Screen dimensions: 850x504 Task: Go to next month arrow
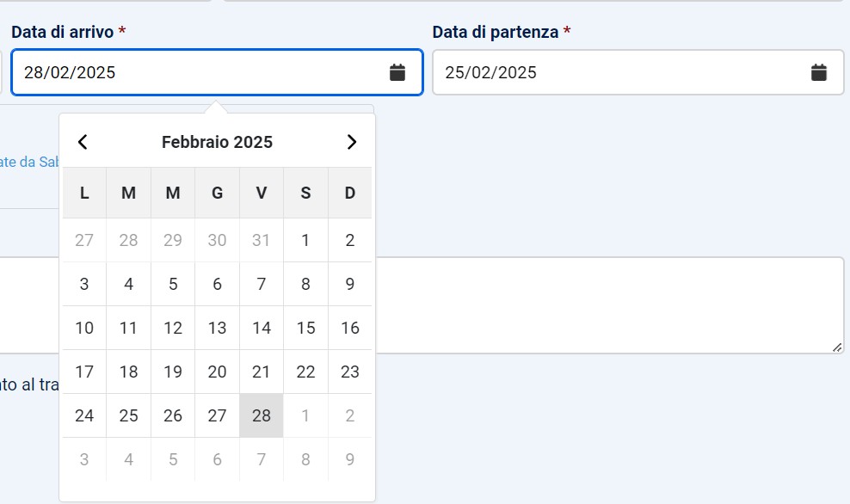[351, 142]
